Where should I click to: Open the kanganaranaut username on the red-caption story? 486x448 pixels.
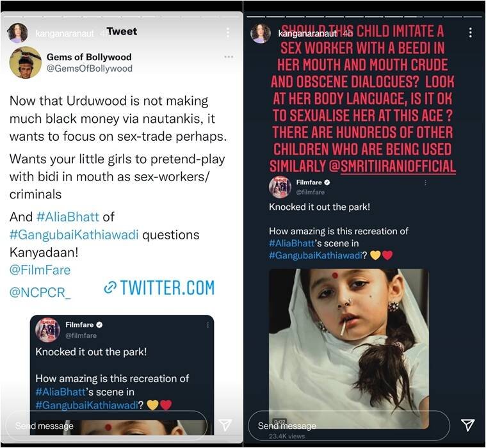coord(303,33)
